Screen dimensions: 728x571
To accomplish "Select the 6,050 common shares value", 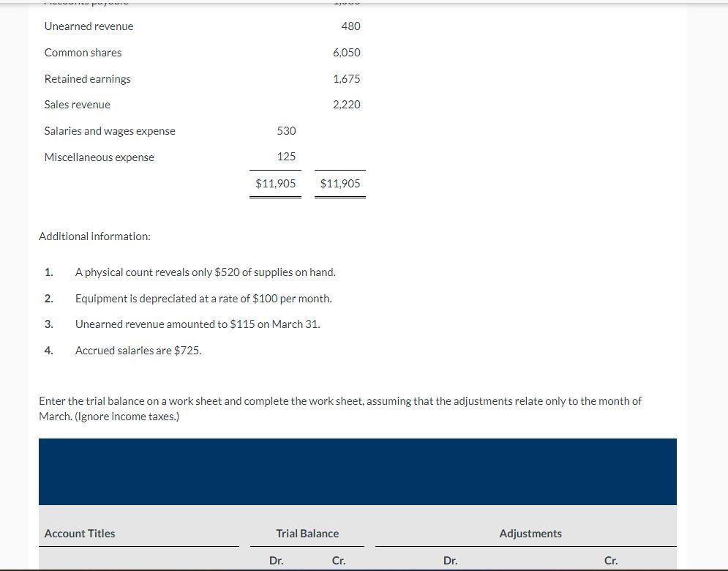I will [x=346, y=53].
